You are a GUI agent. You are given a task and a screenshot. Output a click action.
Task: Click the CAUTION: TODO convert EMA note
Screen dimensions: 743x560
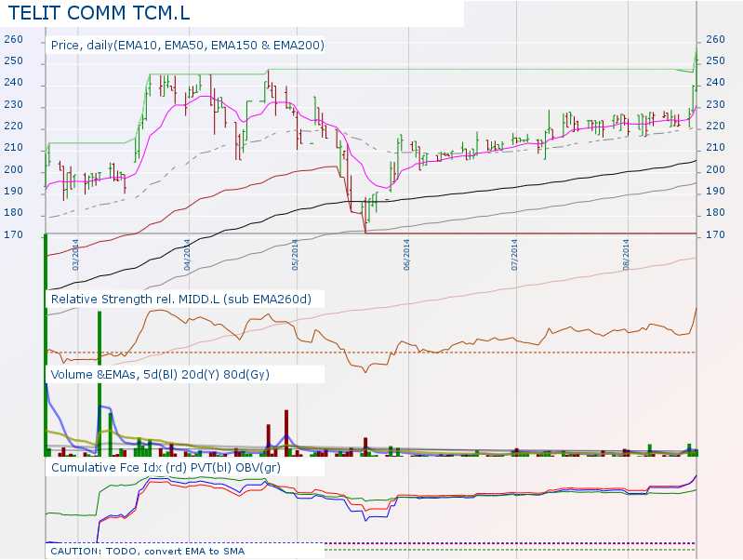tap(147, 551)
